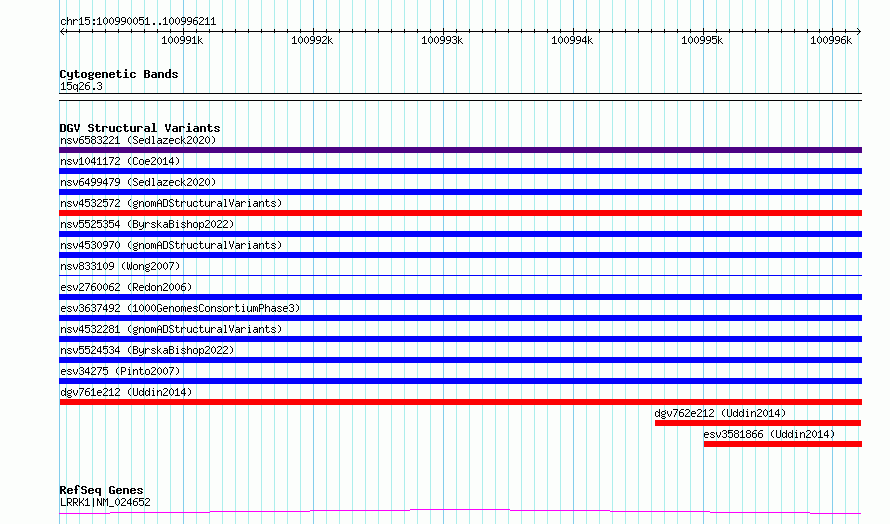
Task: Click the 100993k ruler tick label
Action: pyautogui.click(x=442, y=40)
